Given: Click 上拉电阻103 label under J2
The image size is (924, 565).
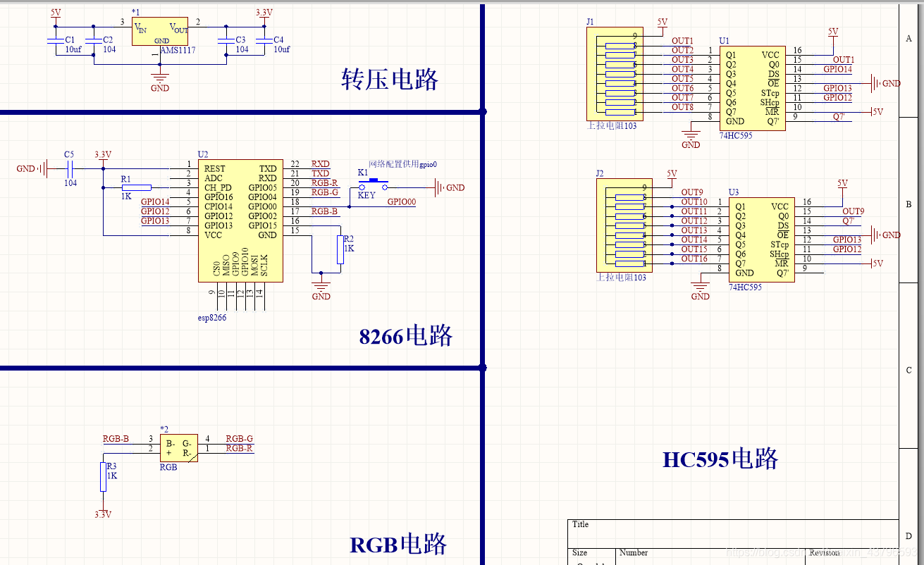Looking at the screenshot, I should click(622, 277).
